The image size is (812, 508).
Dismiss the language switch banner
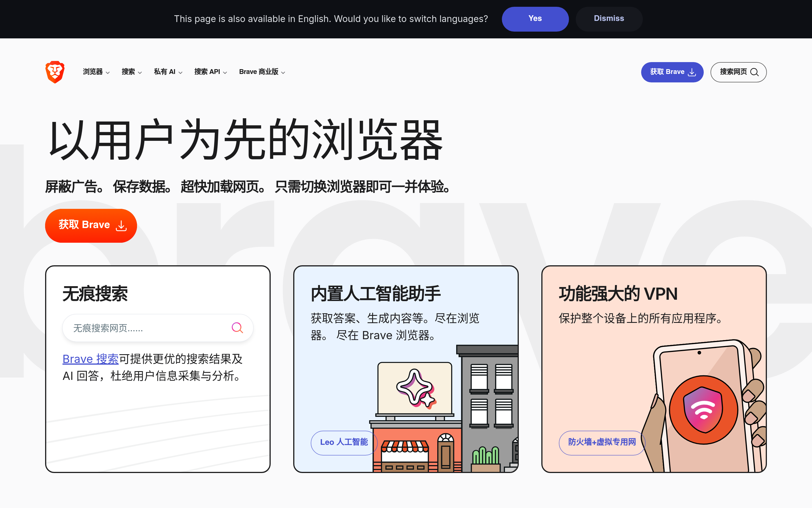[x=609, y=19]
